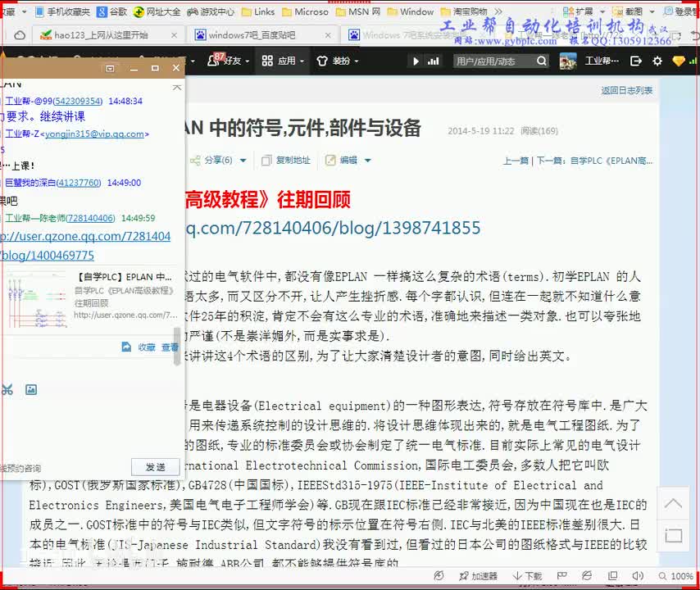Click the cloud icon beside tabs
This screenshot has width=700, height=590.
point(20,34)
